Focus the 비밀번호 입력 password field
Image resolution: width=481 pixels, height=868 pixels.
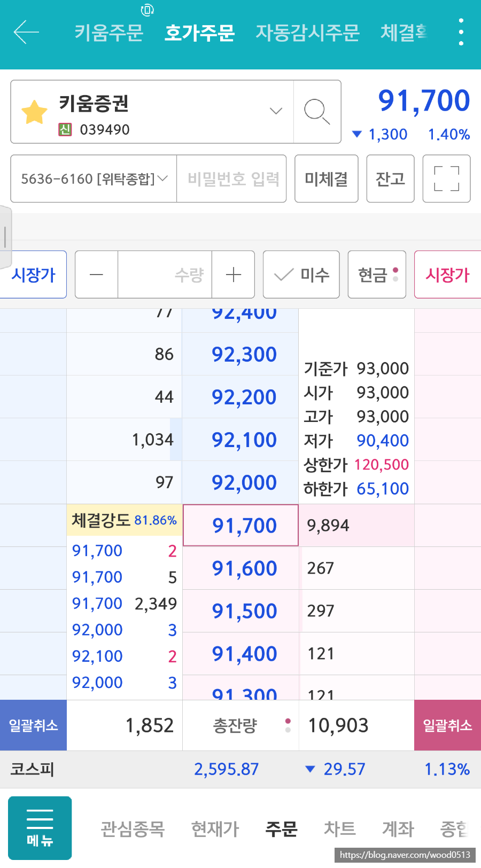click(232, 178)
